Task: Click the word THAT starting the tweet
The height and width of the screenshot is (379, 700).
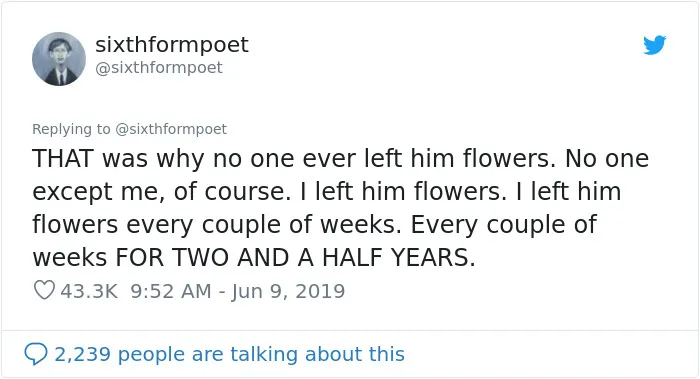Action: [63, 158]
